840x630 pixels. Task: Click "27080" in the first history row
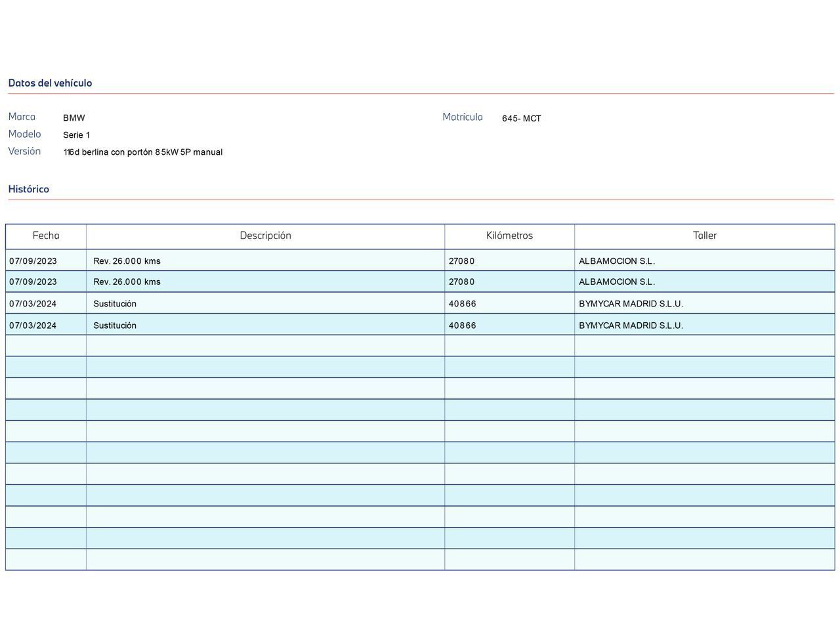click(x=462, y=261)
